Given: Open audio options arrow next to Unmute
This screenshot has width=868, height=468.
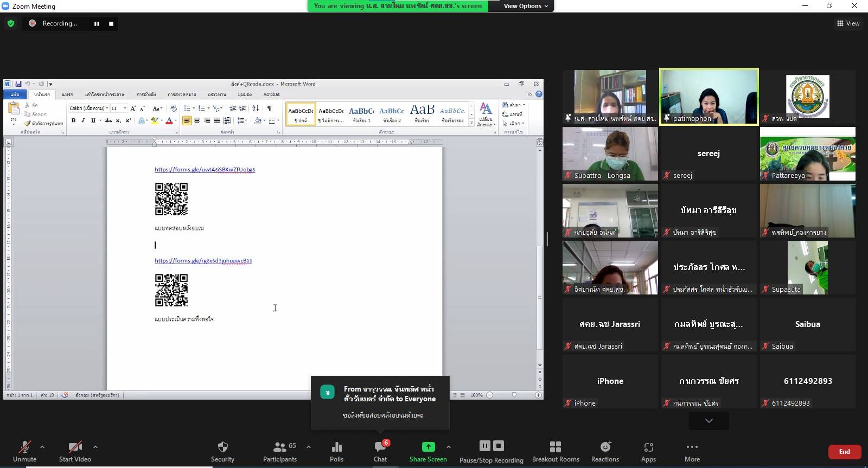Looking at the screenshot, I should pyautogui.click(x=42, y=447).
